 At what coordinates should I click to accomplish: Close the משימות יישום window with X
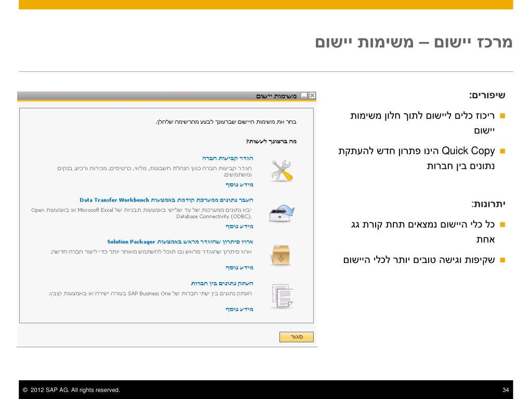coord(312,96)
